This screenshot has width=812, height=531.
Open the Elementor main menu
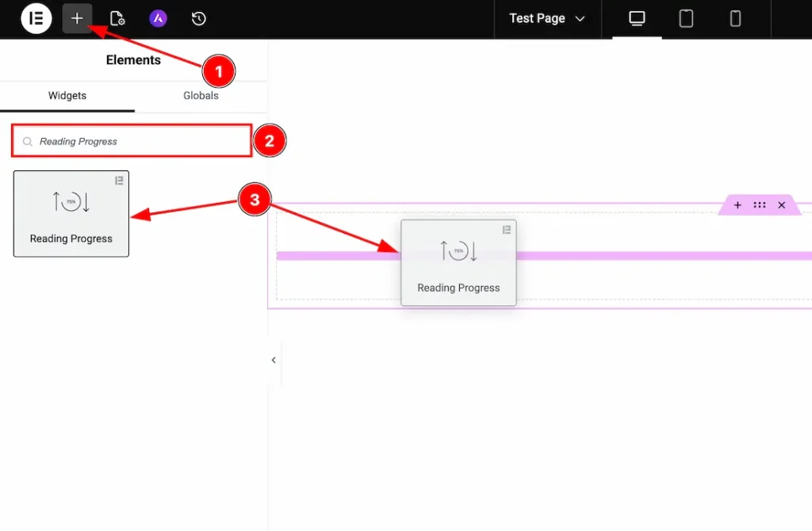[x=36, y=18]
